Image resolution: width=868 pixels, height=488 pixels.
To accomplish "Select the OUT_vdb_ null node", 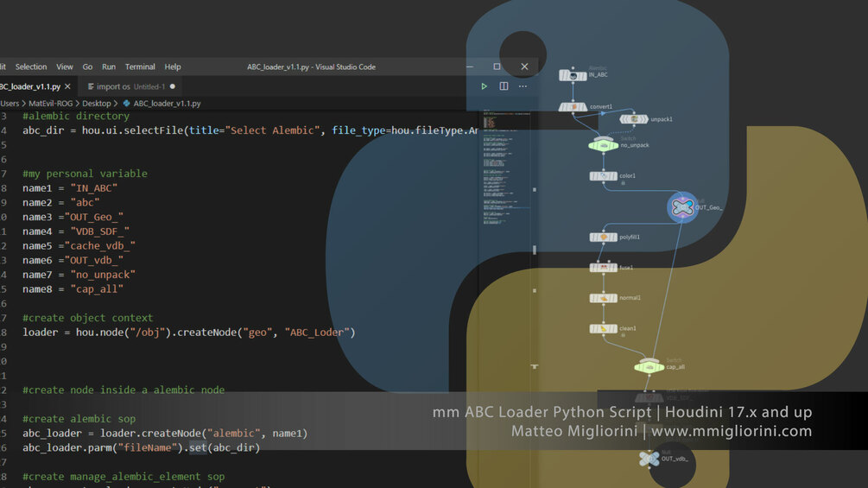I will 649,459.
